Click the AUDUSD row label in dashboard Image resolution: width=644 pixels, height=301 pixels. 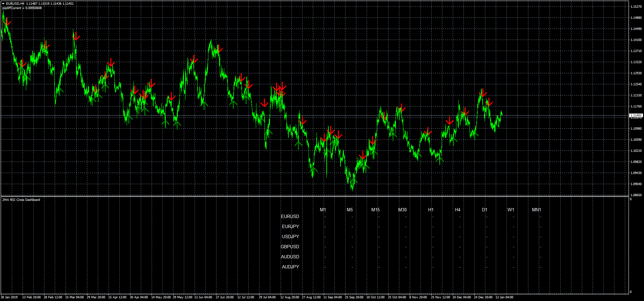(x=290, y=257)
